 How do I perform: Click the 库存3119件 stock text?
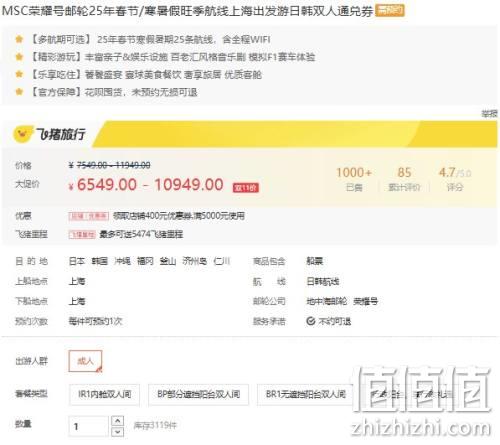pos(155,425)
